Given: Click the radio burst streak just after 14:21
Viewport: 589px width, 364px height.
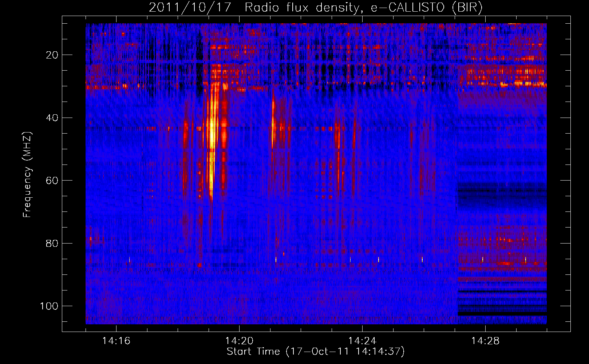Looking at the screenshot, I should [x=273, y=124].
